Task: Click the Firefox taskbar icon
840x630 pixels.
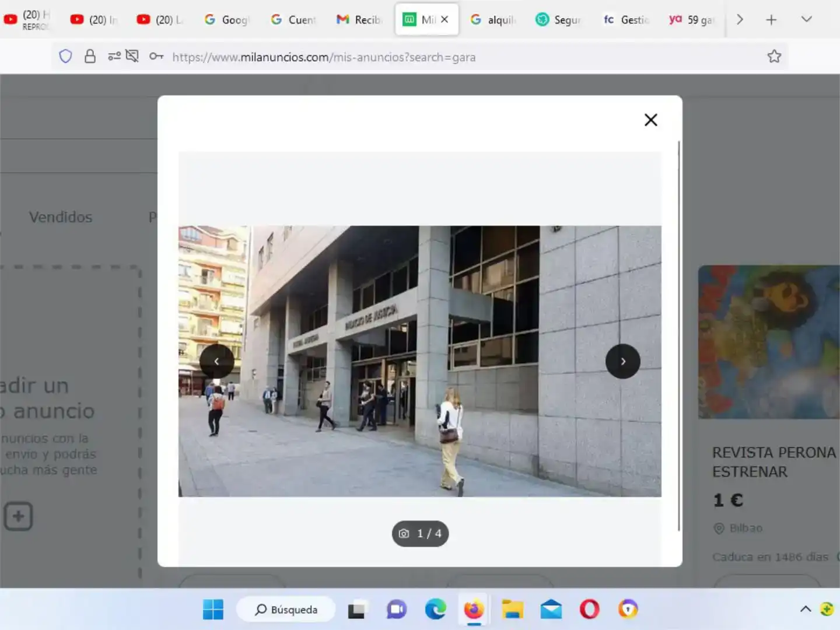Action: pyautogui.click(x=474, y=610)
